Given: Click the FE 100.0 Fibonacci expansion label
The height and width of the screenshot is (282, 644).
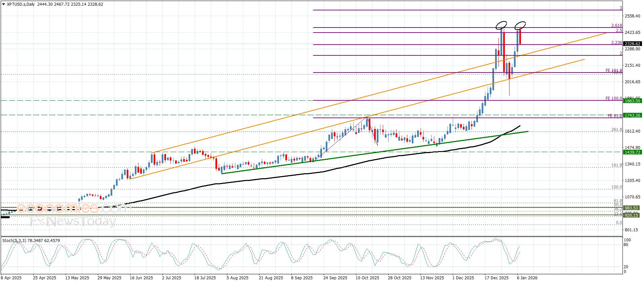Looking at the screenshot, I should (x=613, y=98).
